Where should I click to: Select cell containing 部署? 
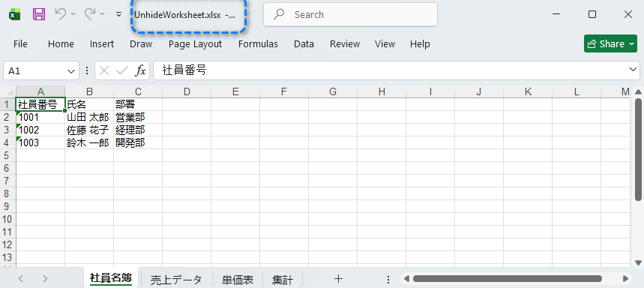[x=138, y=104]
